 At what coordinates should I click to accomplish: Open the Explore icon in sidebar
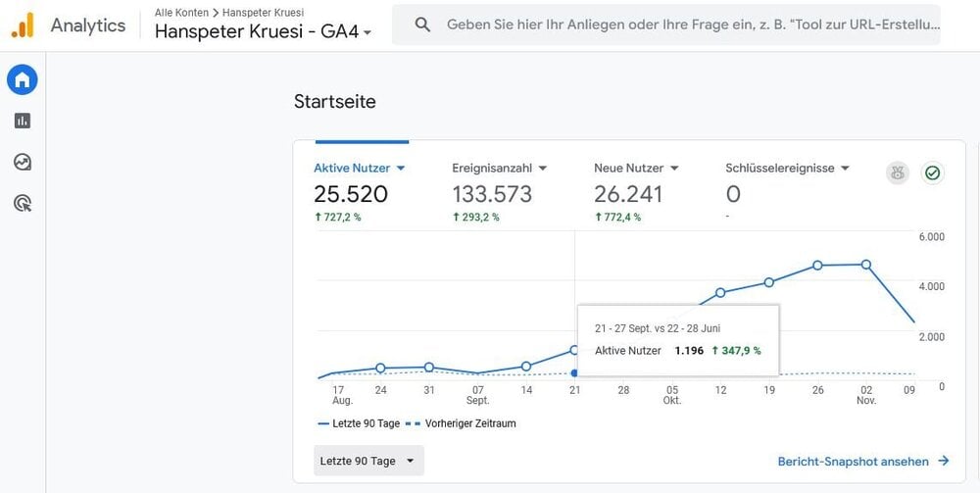pyautogui.click(x=23, y=163)
